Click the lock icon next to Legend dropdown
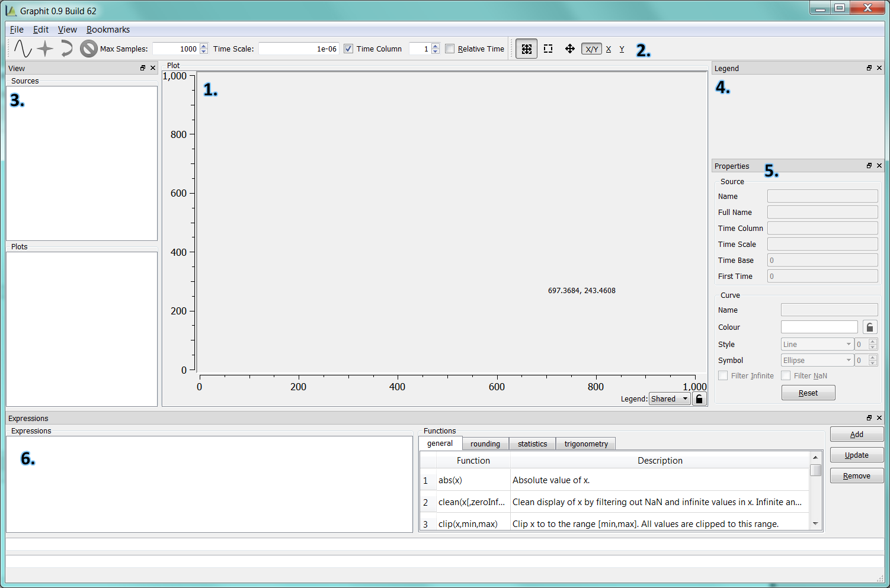This screenshot has height=588, width=890. (x=699, y=399)
